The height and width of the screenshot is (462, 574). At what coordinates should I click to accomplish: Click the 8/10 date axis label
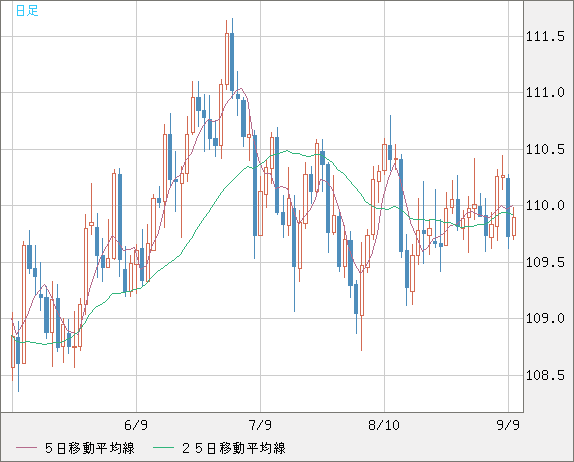click(384, 425)
